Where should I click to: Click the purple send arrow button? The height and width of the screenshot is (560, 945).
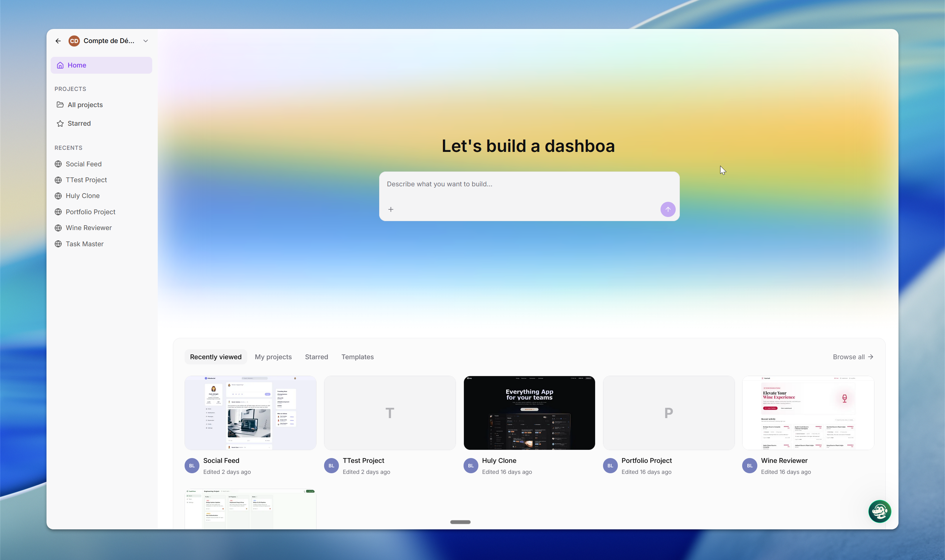[668, 209]
